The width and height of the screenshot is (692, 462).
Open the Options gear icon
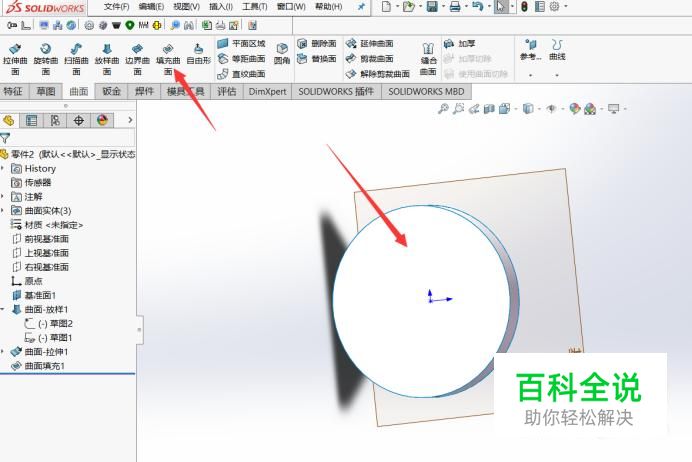pyautogui.click(x=554, y=6)
